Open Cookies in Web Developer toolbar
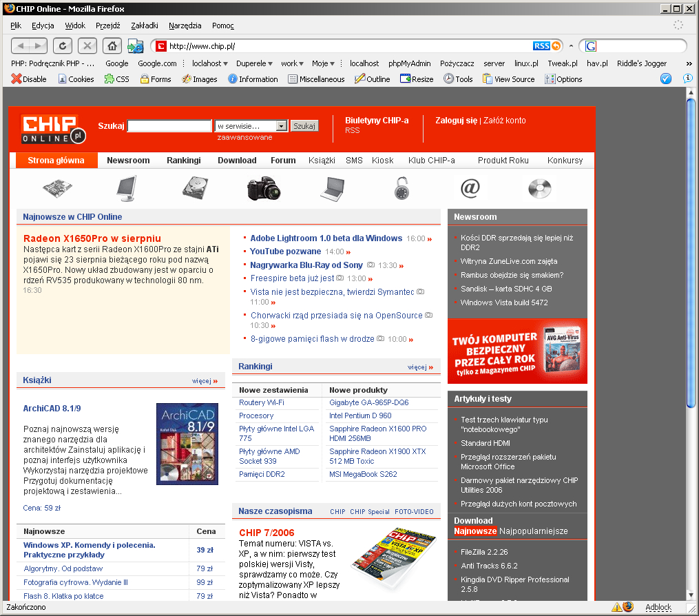Viewport: 699px width, 616px height. click(x=76, y=79)
